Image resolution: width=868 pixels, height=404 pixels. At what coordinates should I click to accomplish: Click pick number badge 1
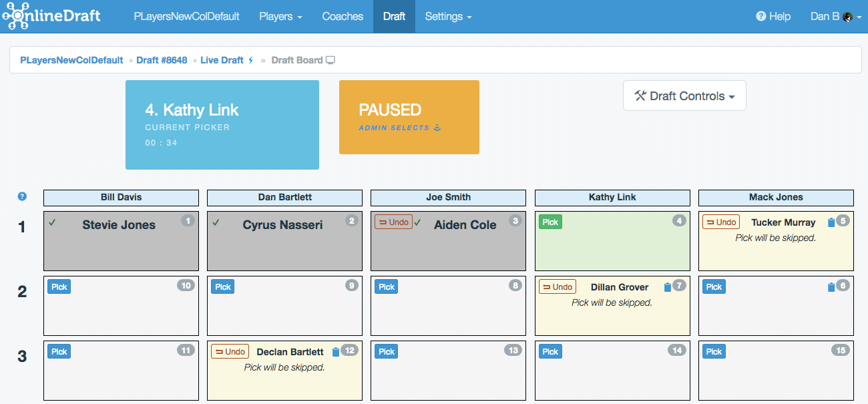point(188,220)
